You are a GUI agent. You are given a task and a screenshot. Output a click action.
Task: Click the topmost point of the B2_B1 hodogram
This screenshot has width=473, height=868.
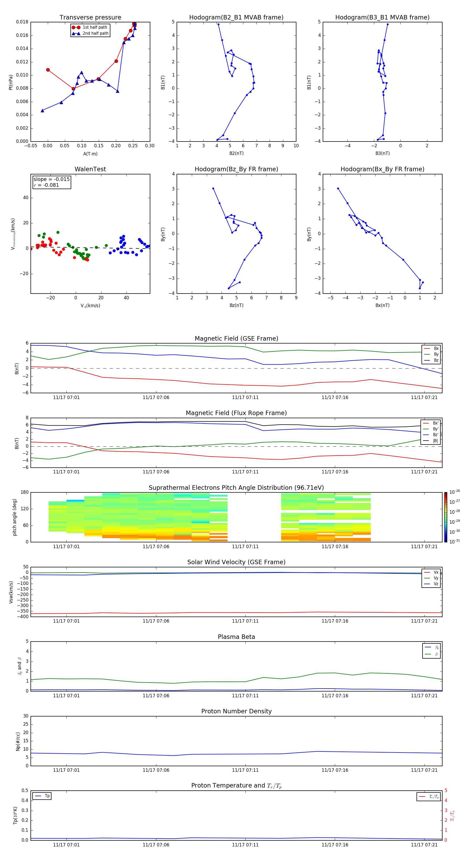click(218, 24)
